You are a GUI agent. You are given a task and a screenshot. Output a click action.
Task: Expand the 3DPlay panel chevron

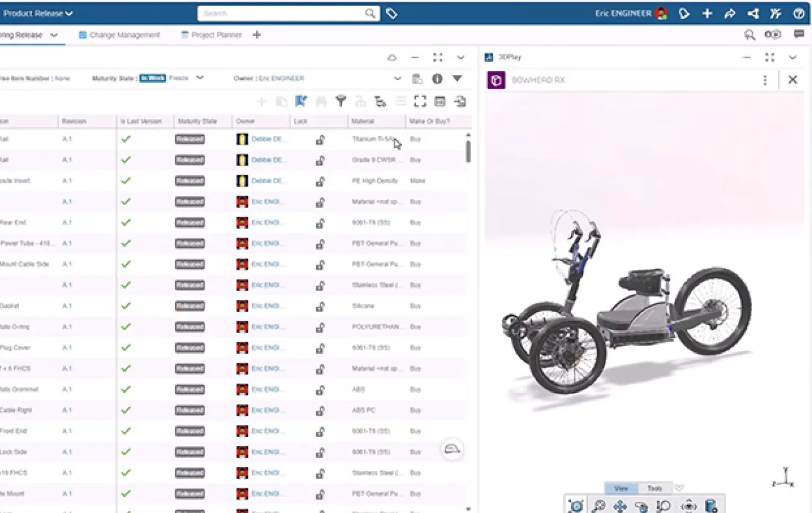793,57
